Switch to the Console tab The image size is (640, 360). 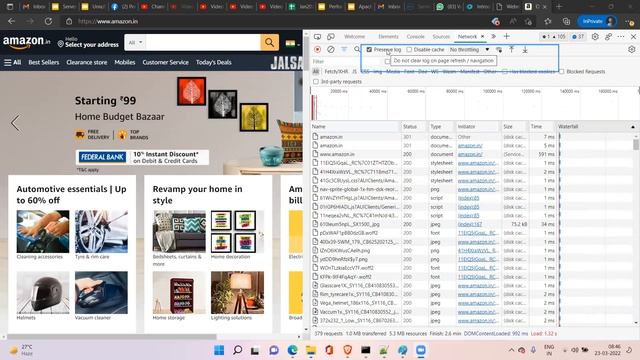(416, 36)
